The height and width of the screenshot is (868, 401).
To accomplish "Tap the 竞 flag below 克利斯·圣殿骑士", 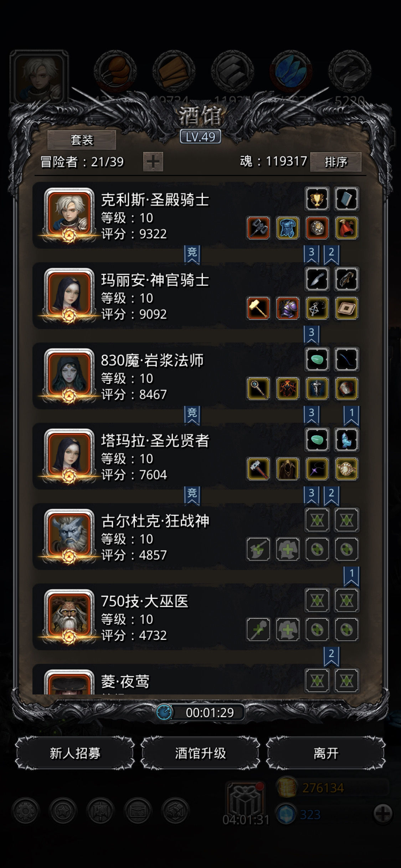I will 192,254.
